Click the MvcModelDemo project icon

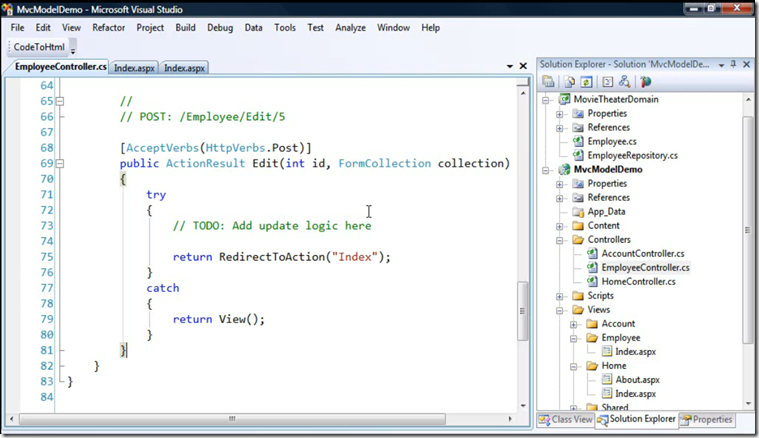click(x=564, y=169)
